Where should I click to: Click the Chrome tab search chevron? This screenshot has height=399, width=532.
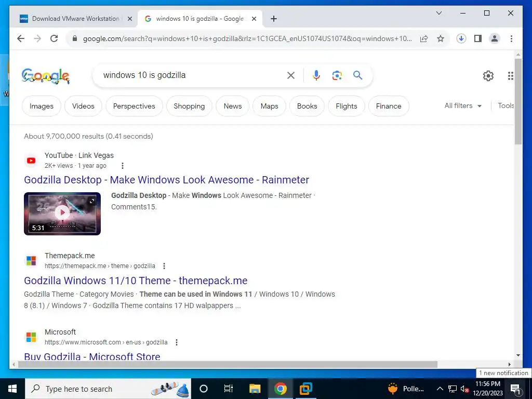[438, 13]
